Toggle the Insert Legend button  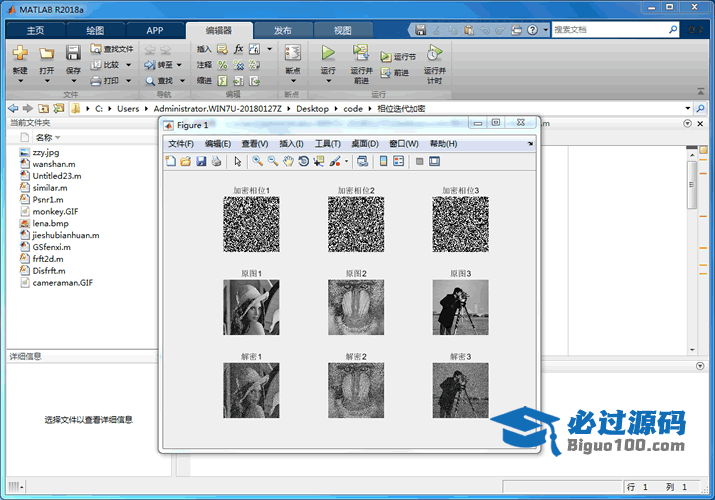coord(399,161)
